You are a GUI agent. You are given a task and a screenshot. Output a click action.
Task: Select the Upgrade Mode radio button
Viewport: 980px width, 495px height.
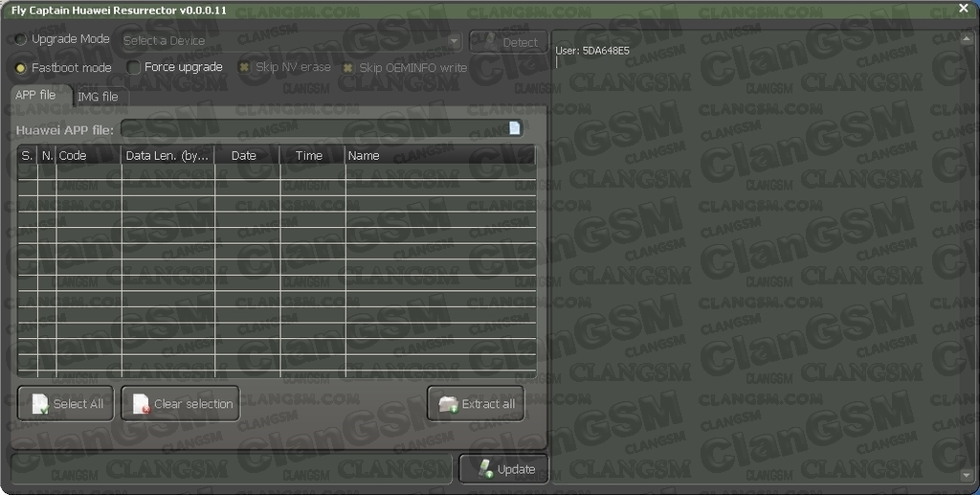pyautogui.click(x=21, y=39)
